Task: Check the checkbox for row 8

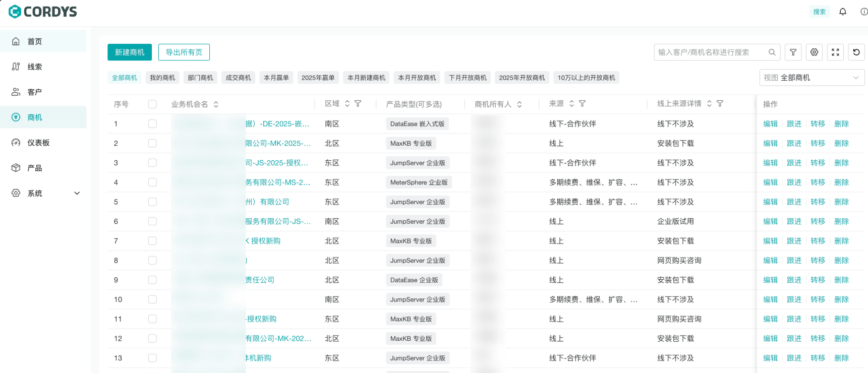Action: (152, 260)
